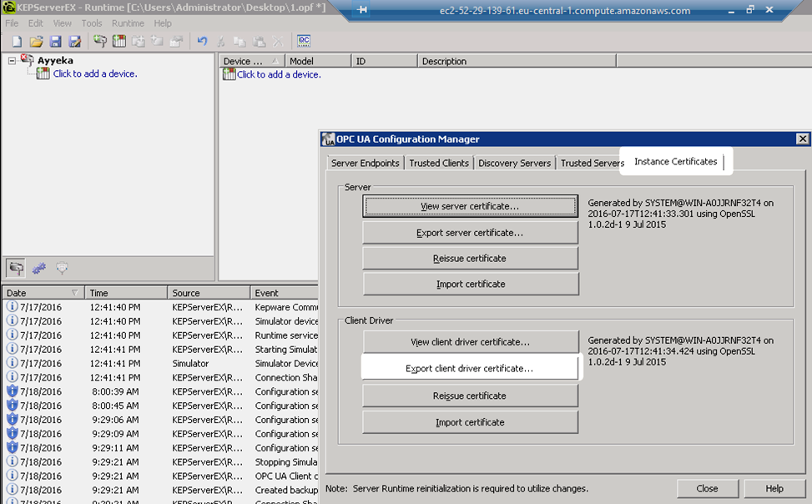
Task: Add a new device from the toolbar
Action: (119, 41)
